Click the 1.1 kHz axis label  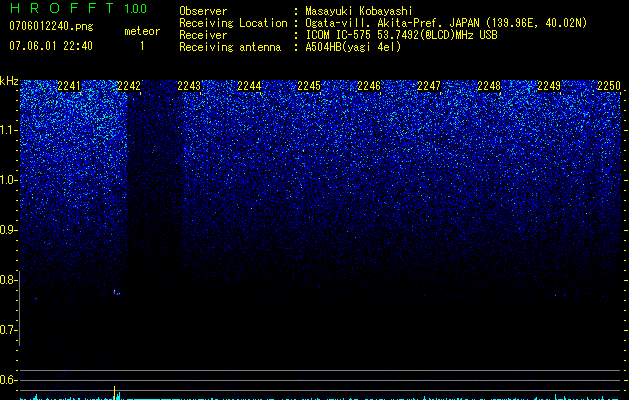9,130
